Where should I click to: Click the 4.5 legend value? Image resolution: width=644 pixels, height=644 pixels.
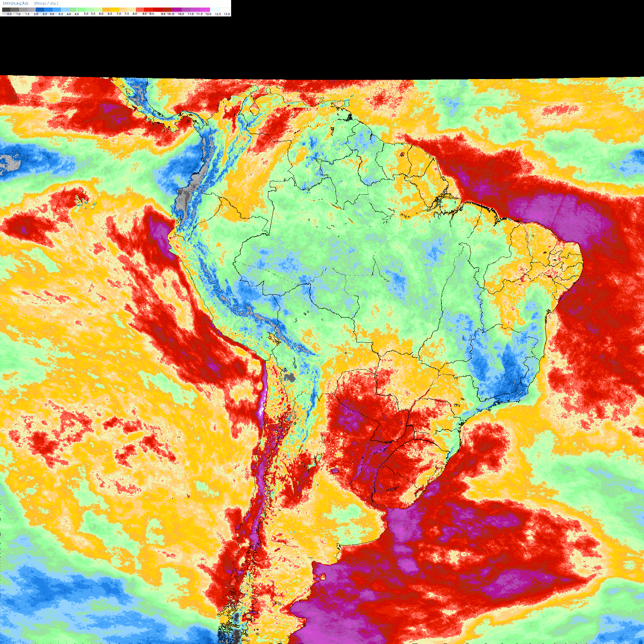[x=77, y=14]
